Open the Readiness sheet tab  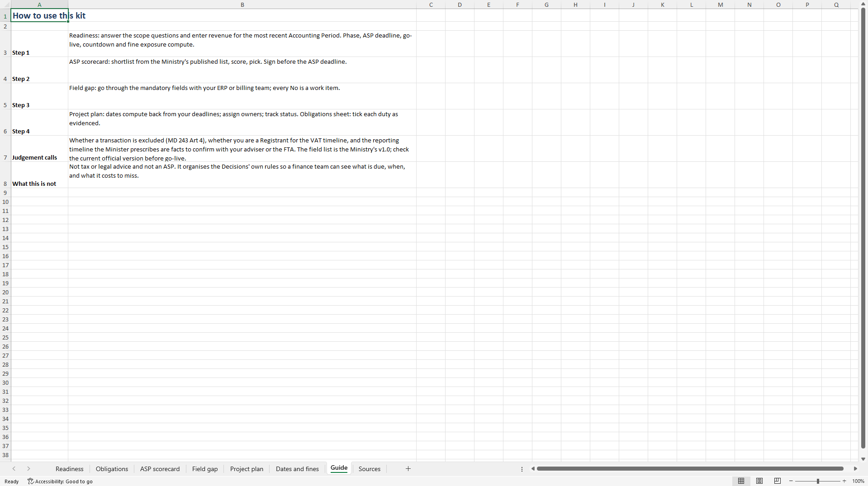pyautogui.click(x=70, y=469)
